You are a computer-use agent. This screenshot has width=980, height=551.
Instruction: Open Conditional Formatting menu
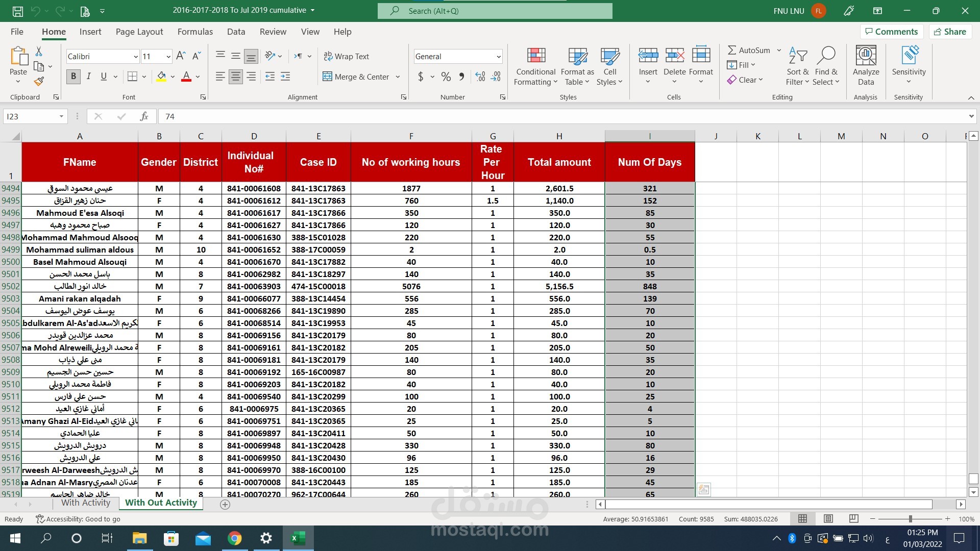(535, 66)
